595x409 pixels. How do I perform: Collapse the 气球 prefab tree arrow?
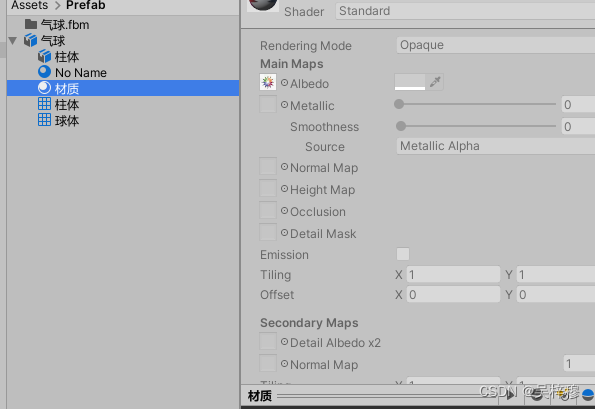(13, 40)
